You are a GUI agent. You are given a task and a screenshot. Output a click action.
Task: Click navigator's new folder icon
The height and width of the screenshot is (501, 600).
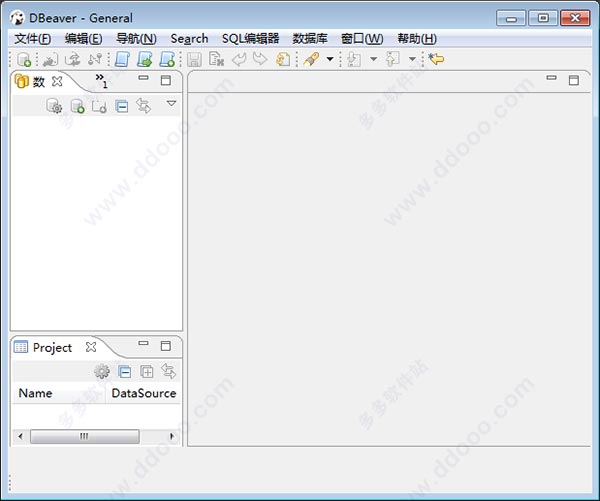click(x=99, y=107)
